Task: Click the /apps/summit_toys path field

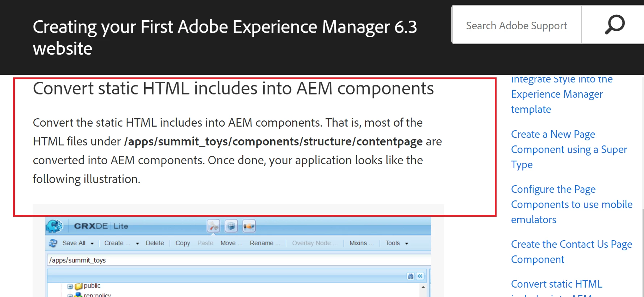Action: click(239, 260)
